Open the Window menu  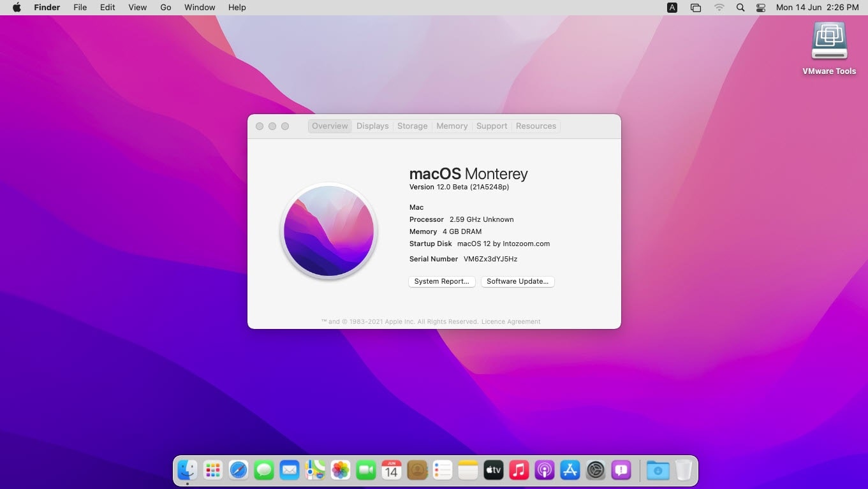(200, 8)
